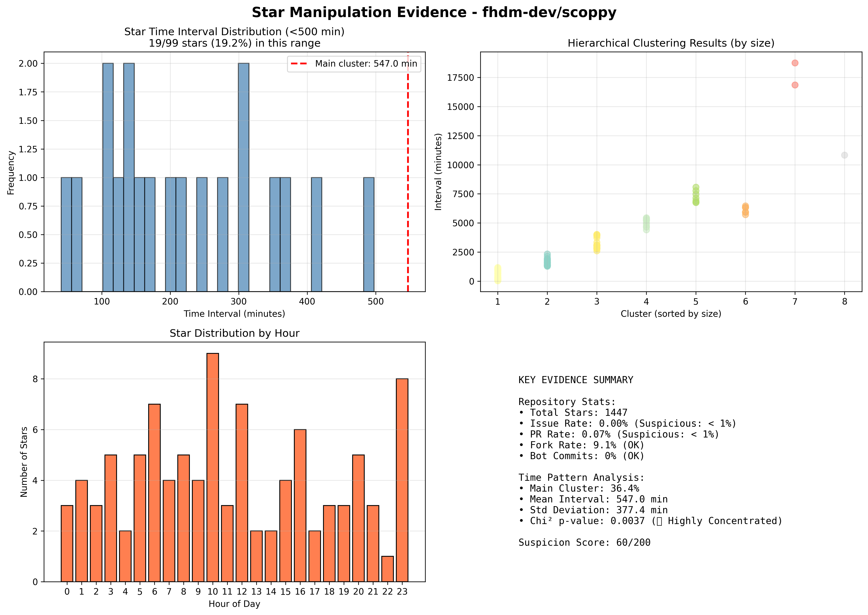Click the green point group in cluster 5
The image size is (868, 615).
click(x=696, y=195)
